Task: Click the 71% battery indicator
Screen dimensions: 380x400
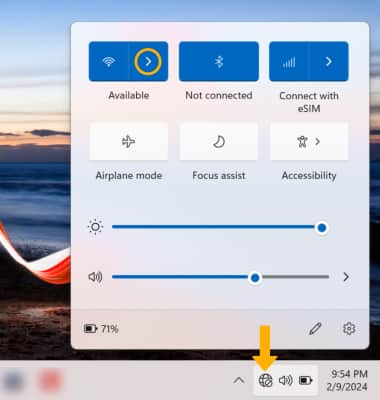Action: [101, 329]
